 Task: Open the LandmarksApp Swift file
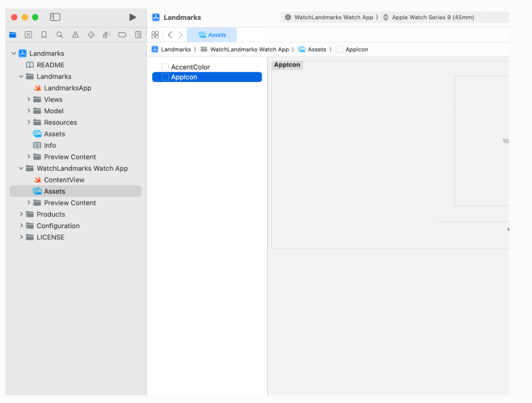point(75,88)
